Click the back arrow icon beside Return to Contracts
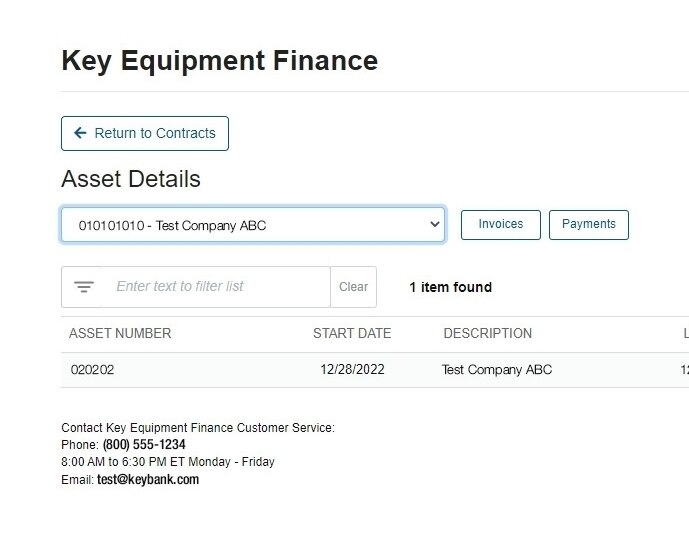This screenshot has height=552, width=689. [x=80, y=133]
